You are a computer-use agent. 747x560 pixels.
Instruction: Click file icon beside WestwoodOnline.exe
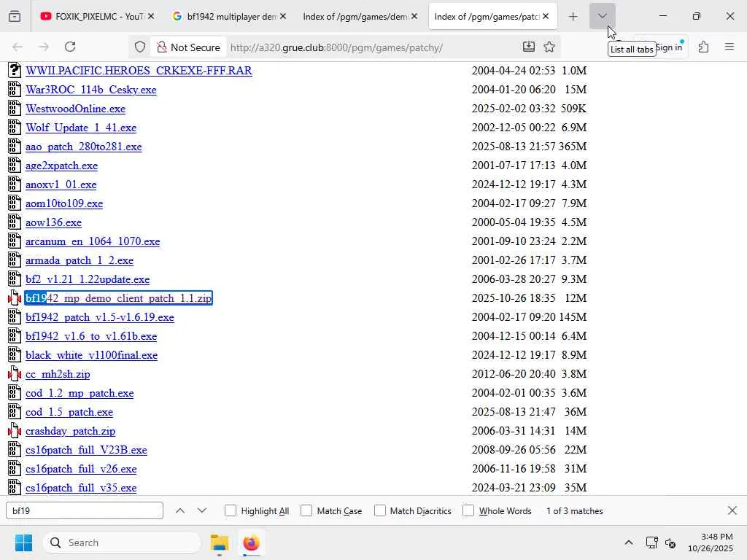click(x=15, y=109)
